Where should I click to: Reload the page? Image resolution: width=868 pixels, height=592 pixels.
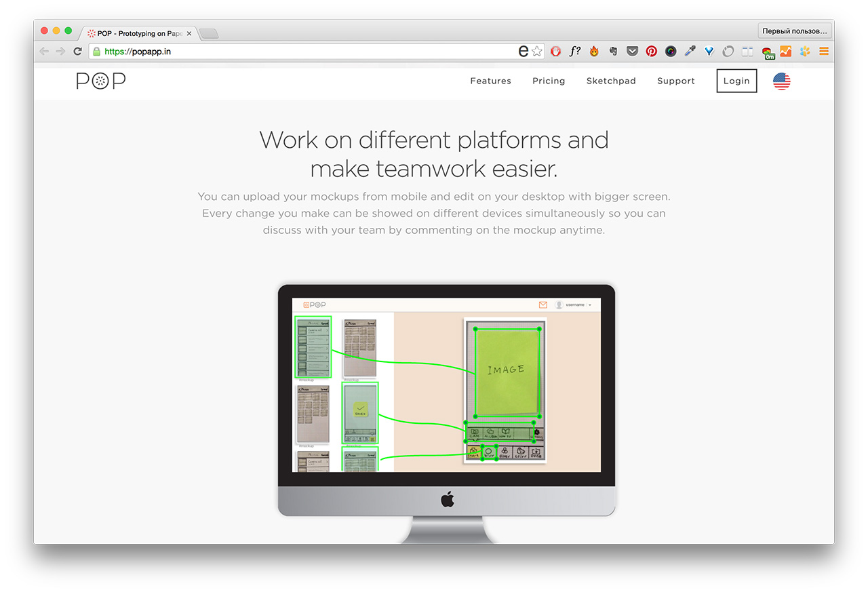78,51
